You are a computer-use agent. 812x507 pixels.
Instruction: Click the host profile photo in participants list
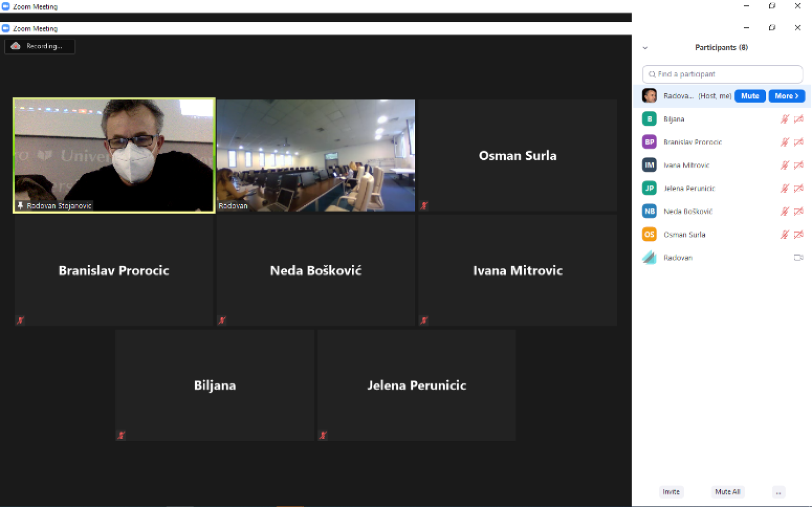649,96
